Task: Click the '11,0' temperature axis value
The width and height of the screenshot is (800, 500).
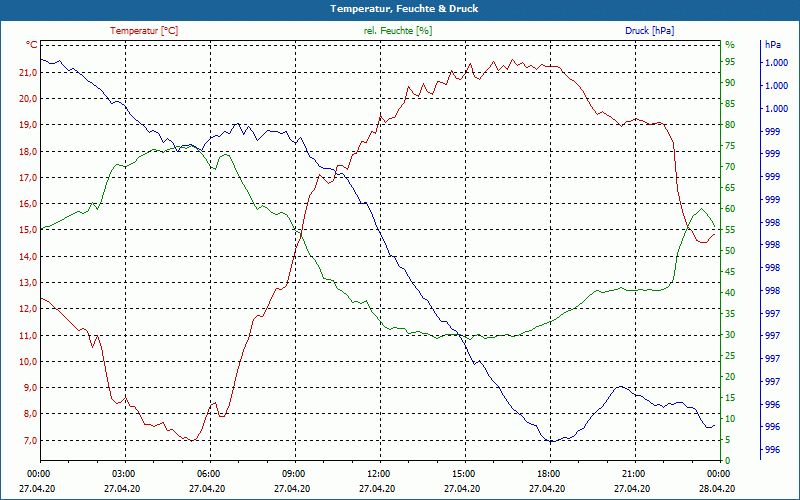Action: 28,335
